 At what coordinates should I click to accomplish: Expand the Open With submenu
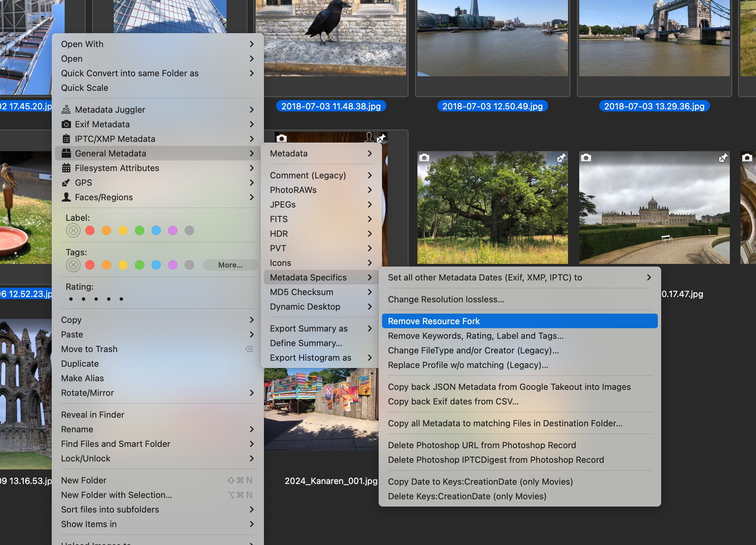[156, 44]
